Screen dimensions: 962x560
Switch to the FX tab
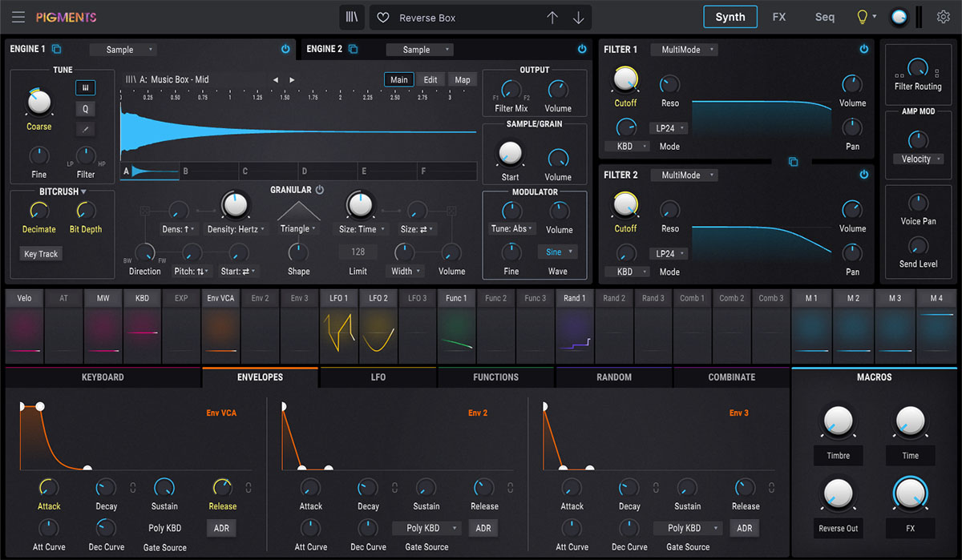tap(779, 17)
